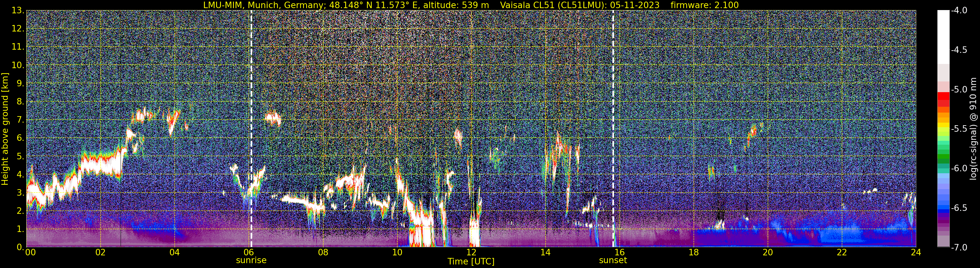Click height axis tick '11.'

point(18,47)
